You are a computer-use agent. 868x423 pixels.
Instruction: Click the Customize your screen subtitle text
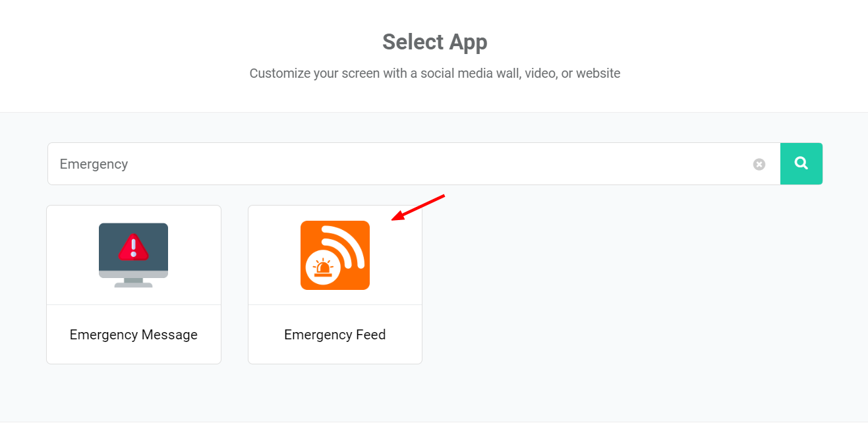pos(435,73)
